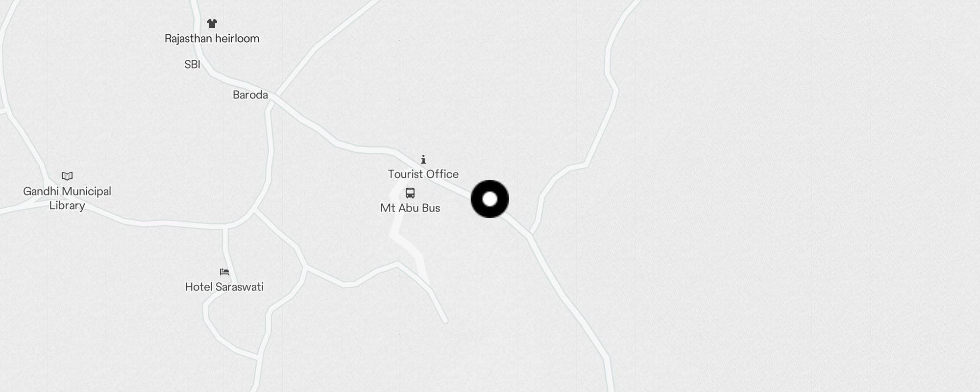Click the Mt Abu Bus label
The image size is (980, 392).
(410, 208)
